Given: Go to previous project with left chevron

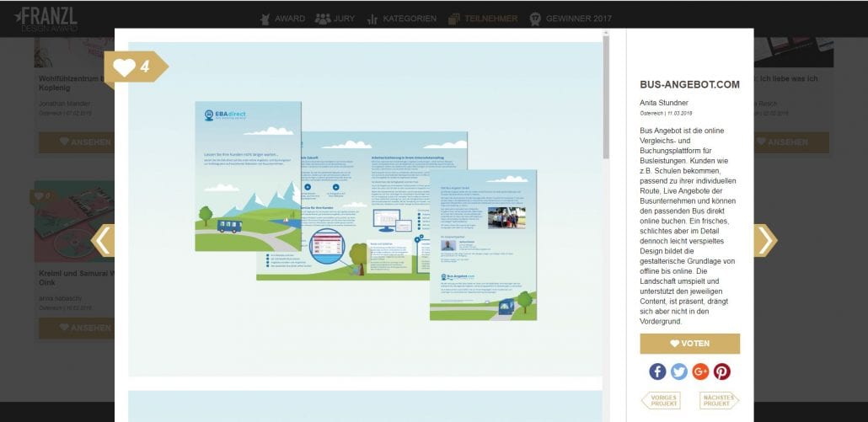Looking at the screenshot, I should [103, 241].
